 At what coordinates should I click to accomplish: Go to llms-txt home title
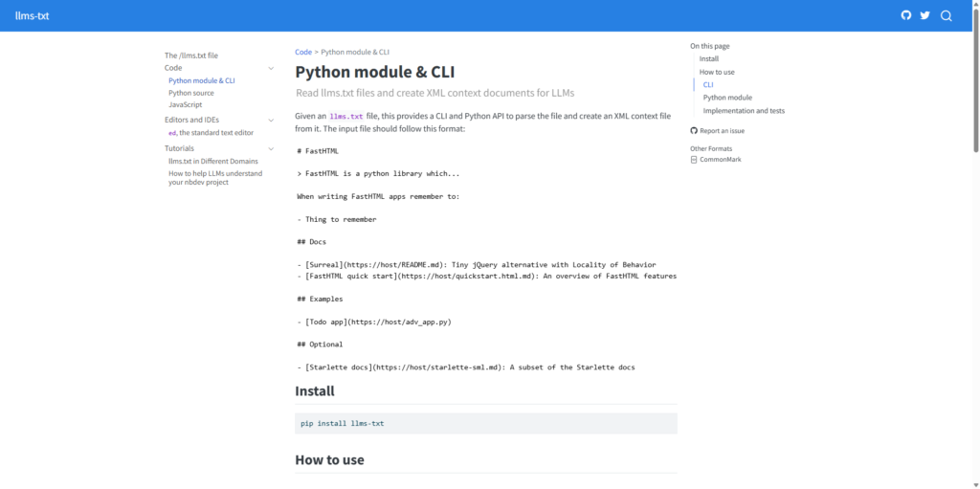click(x=32, y=15)
